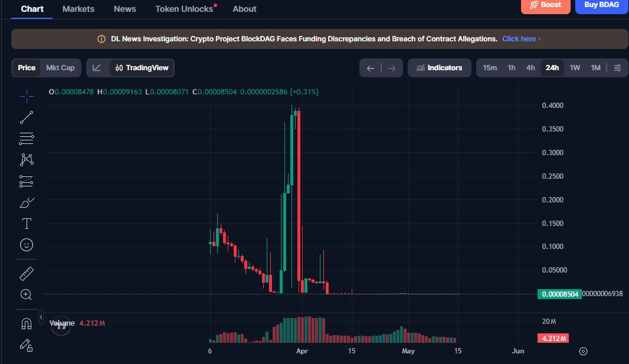The image size is (629, 364).
Task: Switch to TradingView chart mode
Action: point(142,68)
